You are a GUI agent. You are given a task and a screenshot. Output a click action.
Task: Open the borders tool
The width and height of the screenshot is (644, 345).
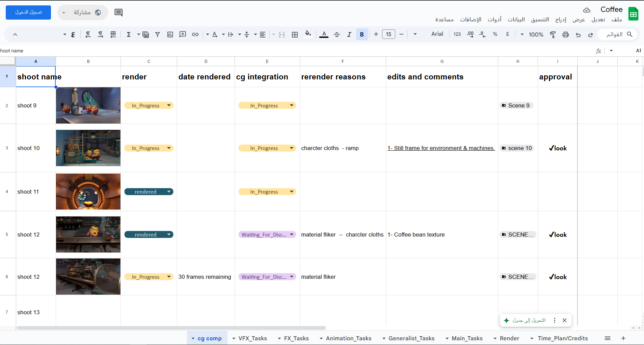(x=295, y=34)
